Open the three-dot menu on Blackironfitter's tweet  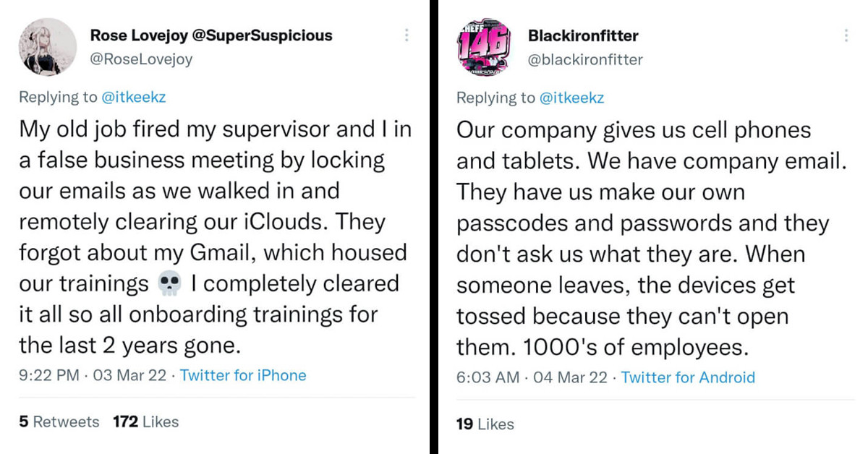[845, 35]
